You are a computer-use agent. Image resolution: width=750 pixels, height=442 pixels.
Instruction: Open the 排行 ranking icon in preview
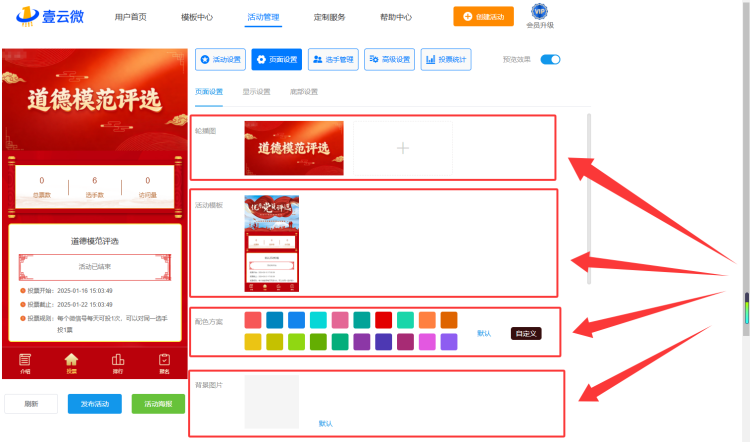click(118, 363)
